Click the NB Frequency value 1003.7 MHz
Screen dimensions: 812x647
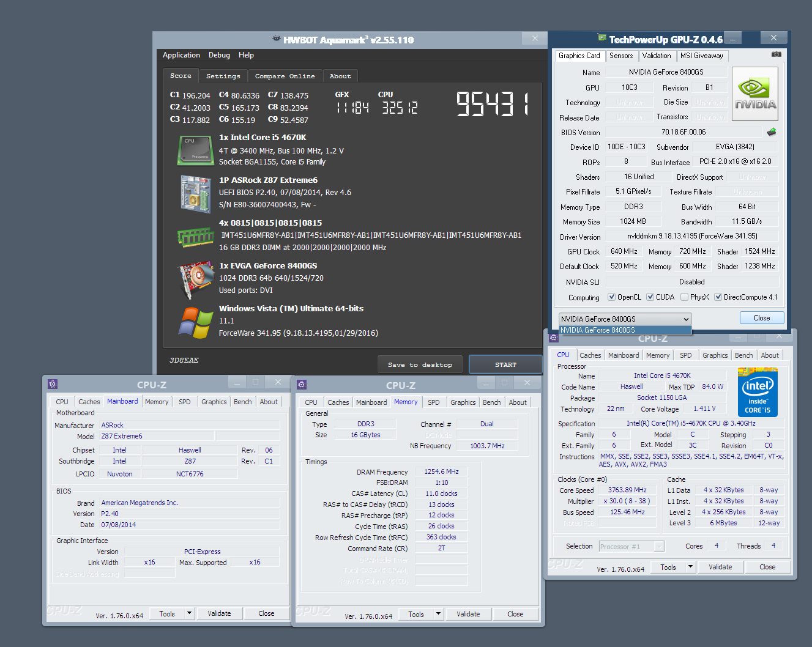[x=487, y=446]
